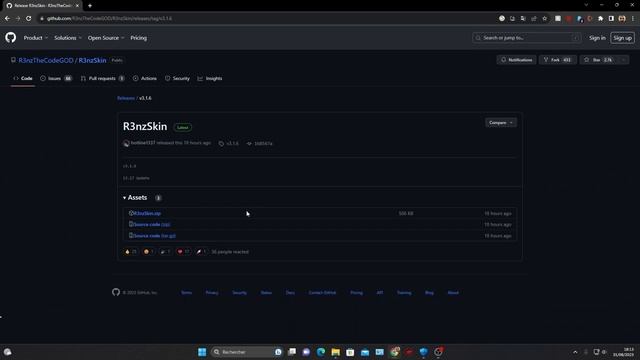Open the release author's profile

tap(143, 143)
